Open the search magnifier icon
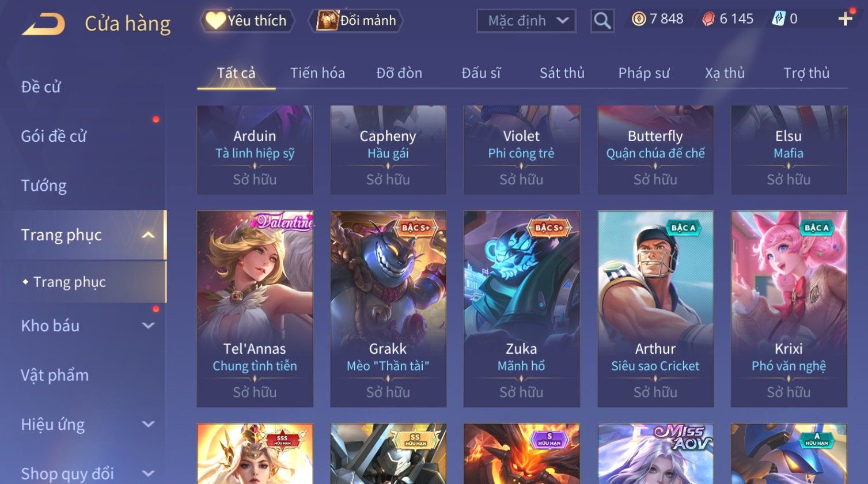The image size is (868, 484). pyautogui.click(x=602, y=21)
